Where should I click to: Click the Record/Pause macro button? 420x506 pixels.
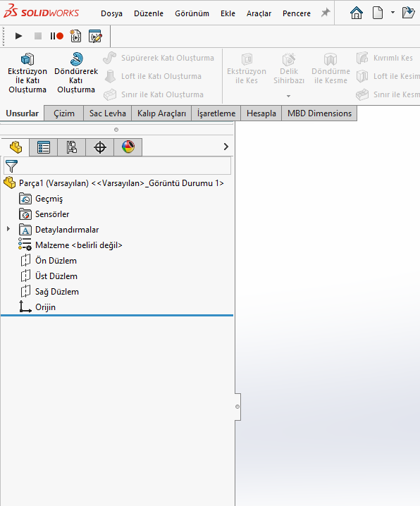(x=57, y=36)
